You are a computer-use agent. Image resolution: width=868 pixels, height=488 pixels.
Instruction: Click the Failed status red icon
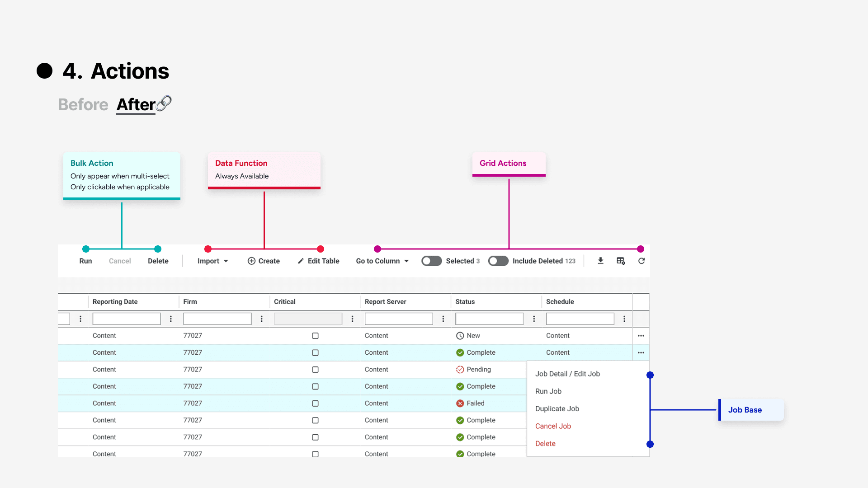point(460,404)
